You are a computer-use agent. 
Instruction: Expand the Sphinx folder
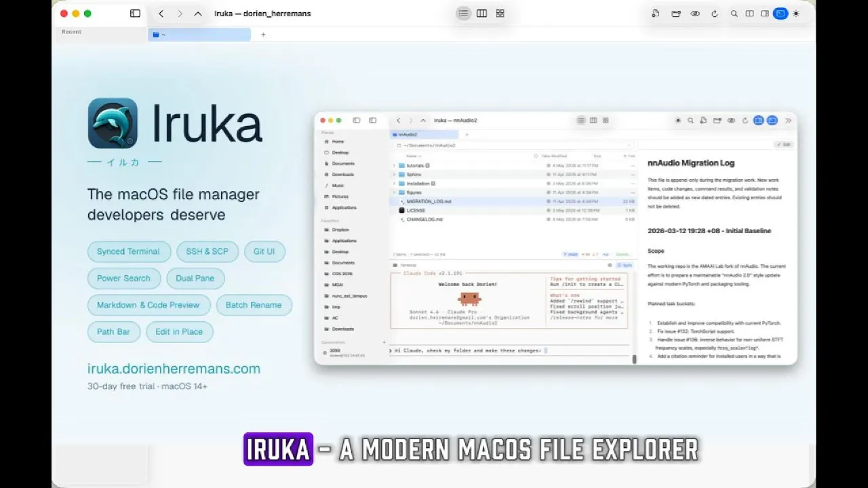pos(394,174)
